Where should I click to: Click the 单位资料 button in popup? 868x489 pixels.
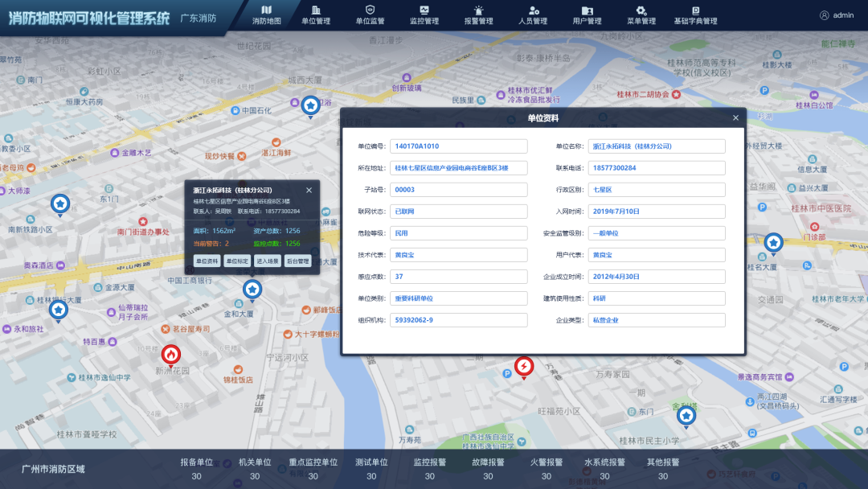(207, 261)
